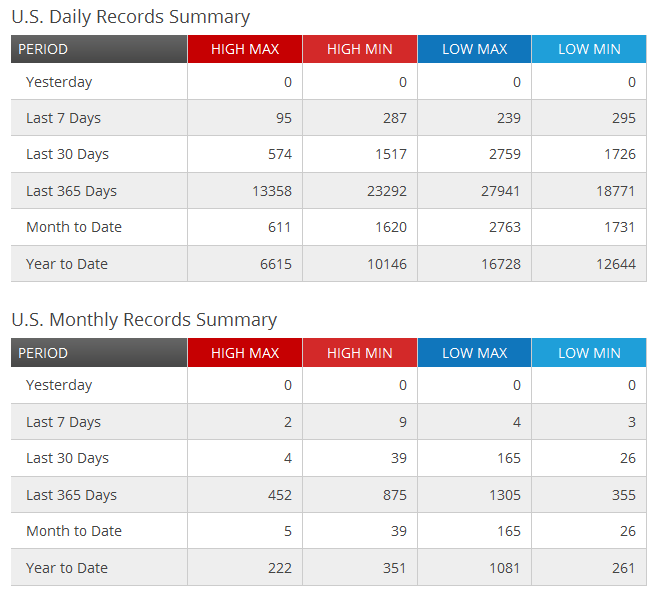Click the value 452 in Monthly Last 365 Days

pos(280,495)
